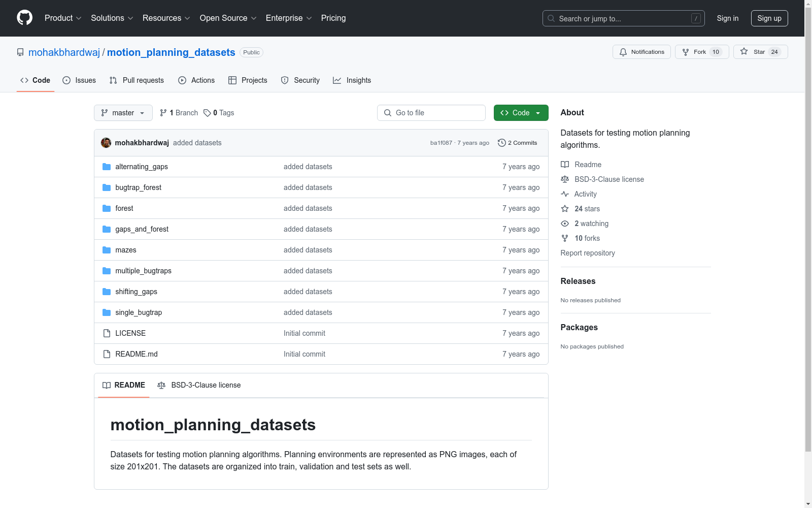Click the Pricing link
The image size is (812, 508).
pos(333,18)
